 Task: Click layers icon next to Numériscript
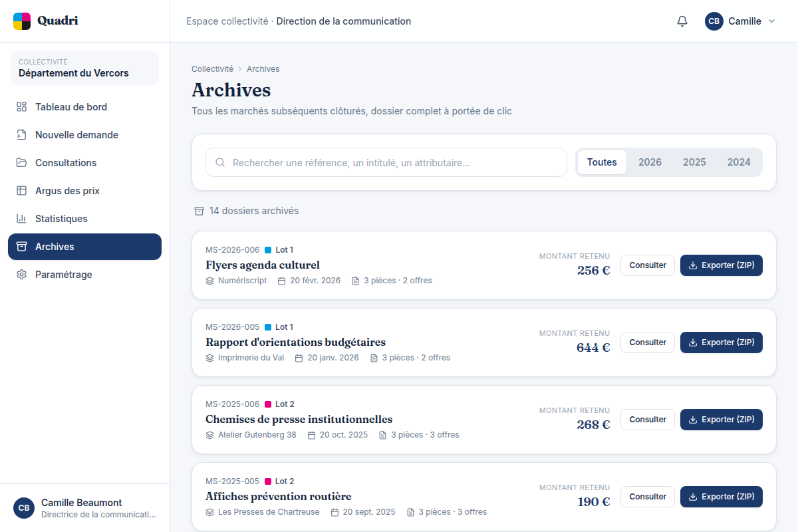[x=210, y=281]
